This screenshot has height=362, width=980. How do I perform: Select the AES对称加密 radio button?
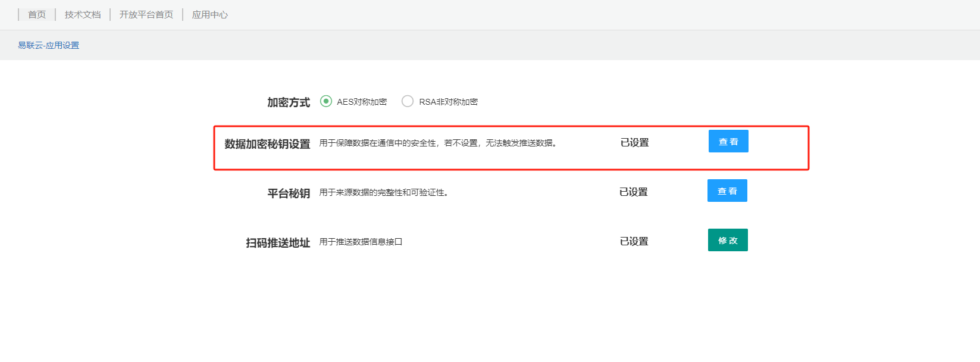pyautogui.click(x=326, y=101)
